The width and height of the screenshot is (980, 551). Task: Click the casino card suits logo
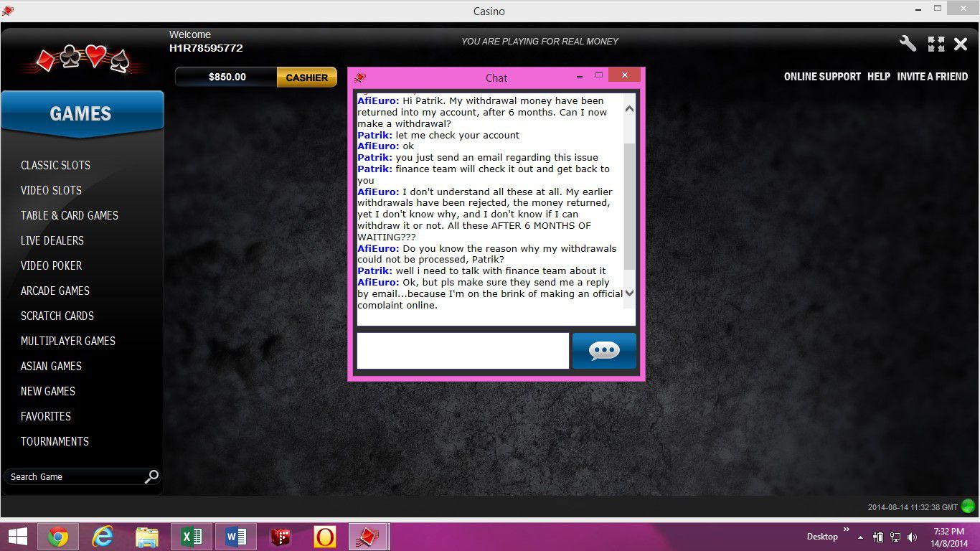(83, 60)
